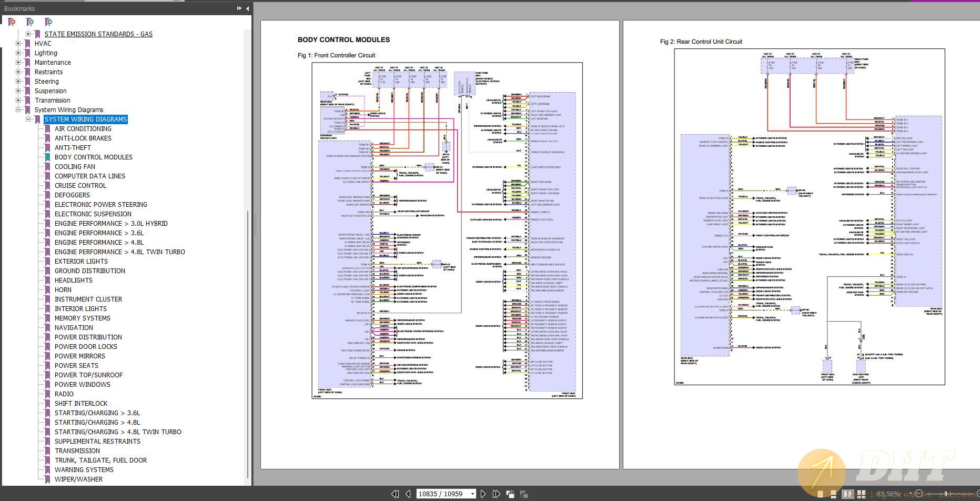Click the bookmark icon beside AIR CONDITIONING

click(47, 129)
